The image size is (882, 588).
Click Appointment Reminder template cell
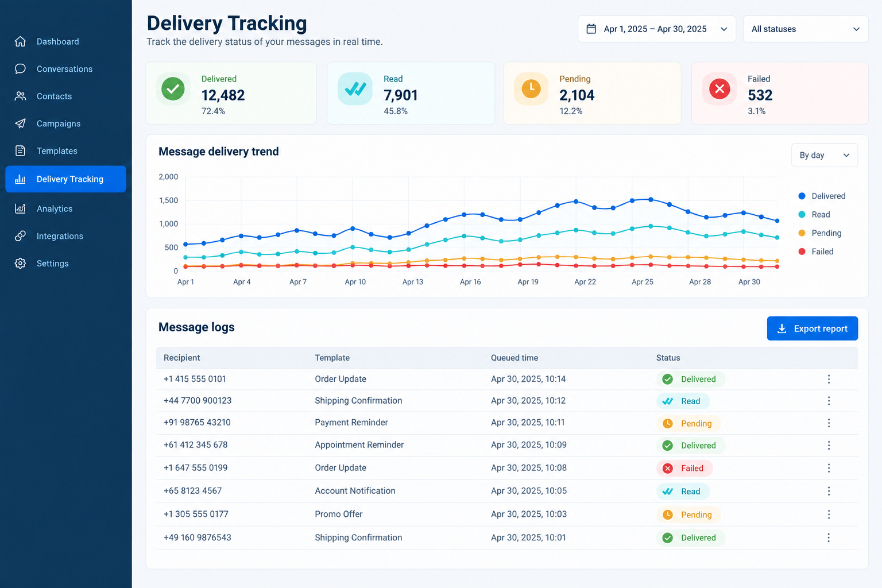pyautogui.click(x=359, y=444)
